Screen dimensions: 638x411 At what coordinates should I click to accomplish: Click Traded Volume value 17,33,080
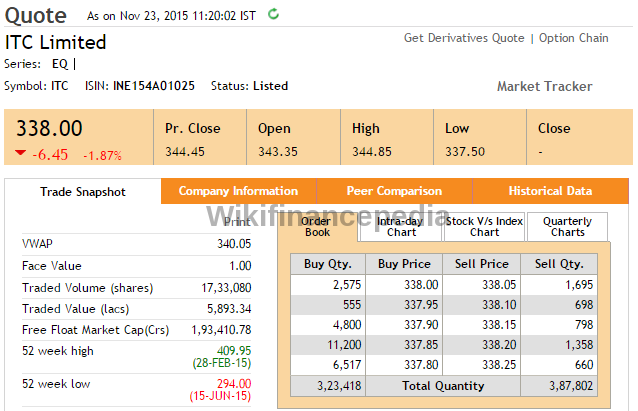coord(226,288)
